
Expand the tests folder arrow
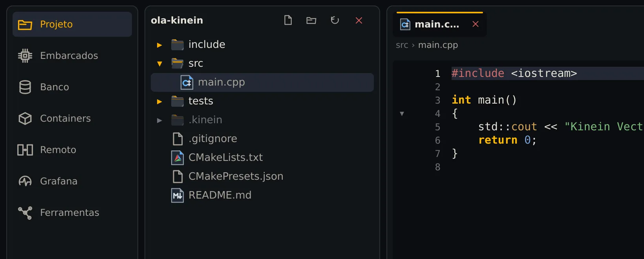(159, 102)
